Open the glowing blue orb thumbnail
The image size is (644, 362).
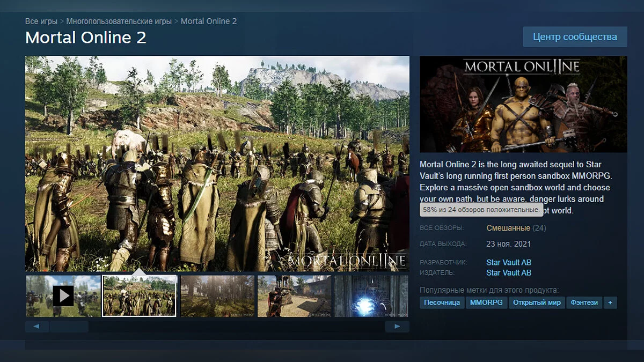[x=371, y=296]
